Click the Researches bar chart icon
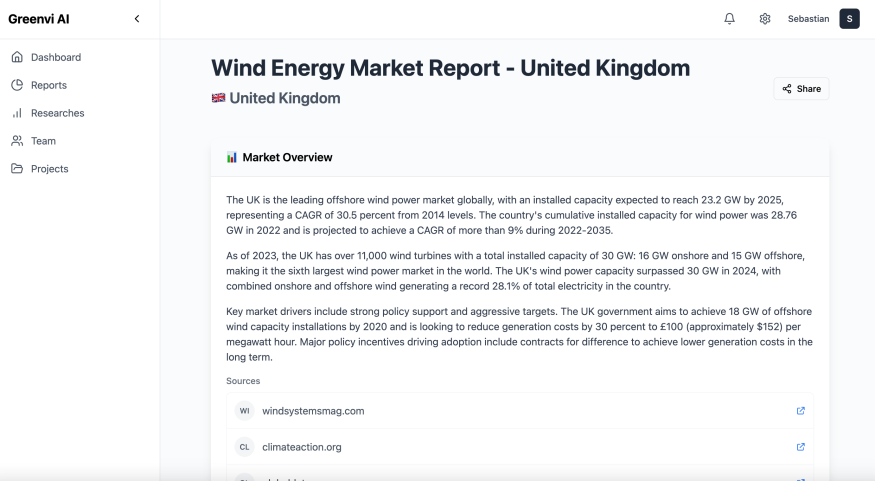This screenshot has height=481, width=875. pos(17,113)
